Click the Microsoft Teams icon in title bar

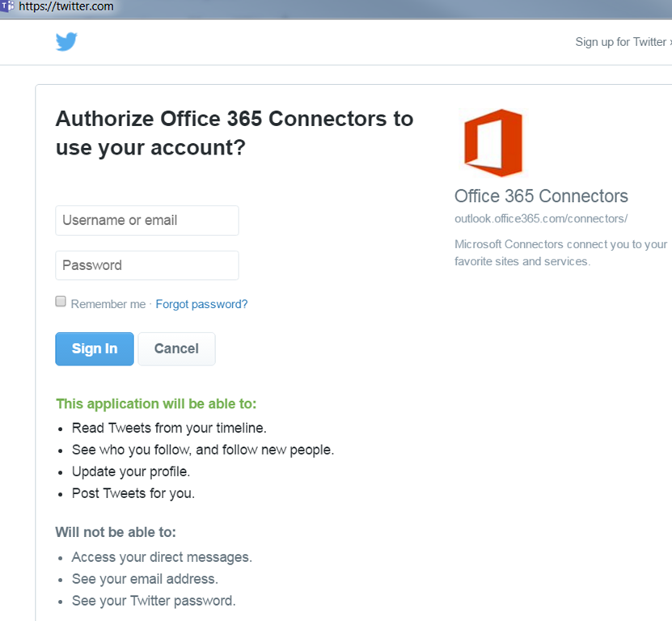tap(6, 6)
